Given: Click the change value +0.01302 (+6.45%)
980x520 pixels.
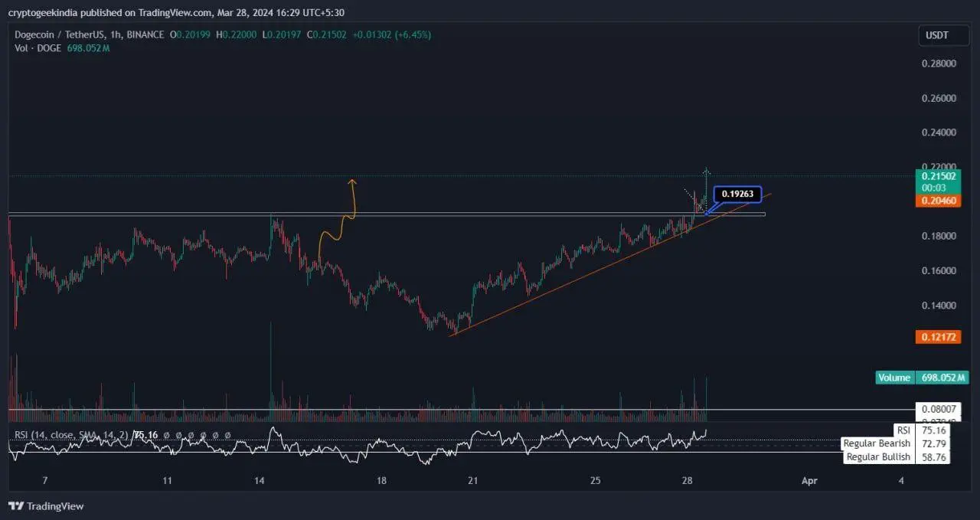Looking at the screenshot, I should coord(392,34).
